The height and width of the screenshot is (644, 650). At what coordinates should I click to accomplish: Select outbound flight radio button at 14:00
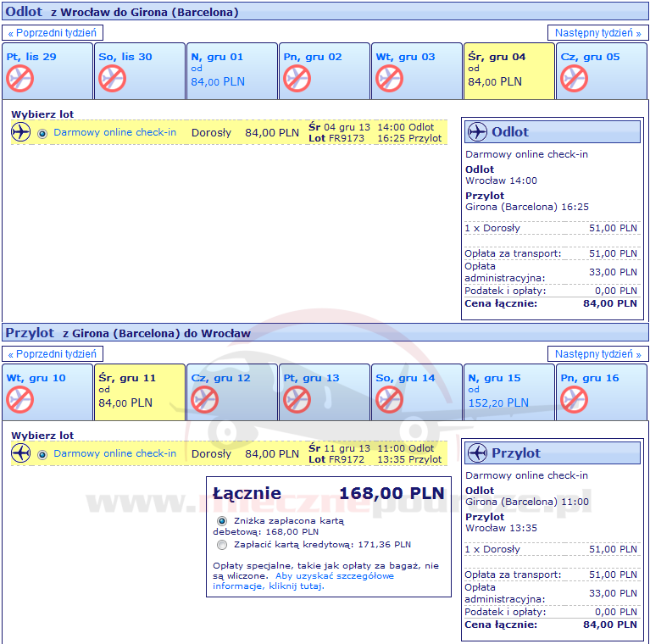pyautogui.click(x=42, y=133)
